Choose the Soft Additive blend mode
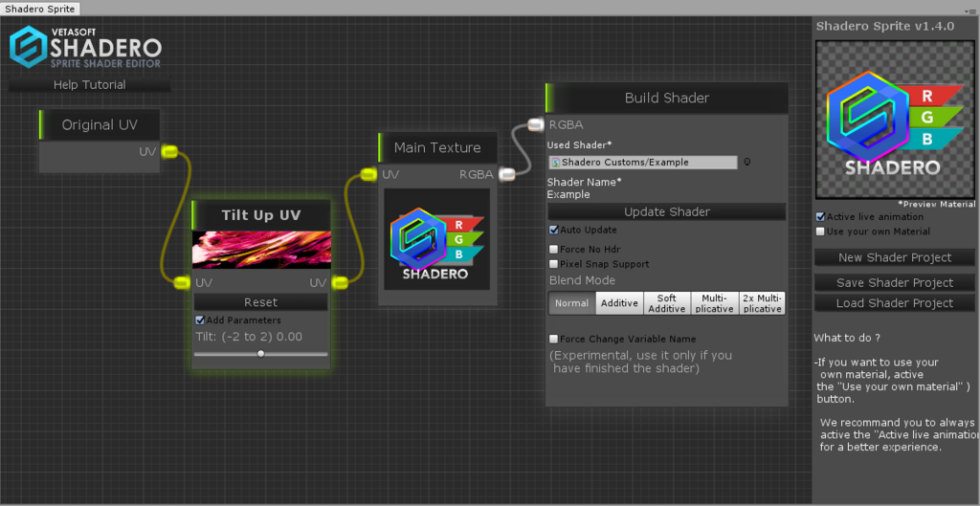 click(667, 303)
